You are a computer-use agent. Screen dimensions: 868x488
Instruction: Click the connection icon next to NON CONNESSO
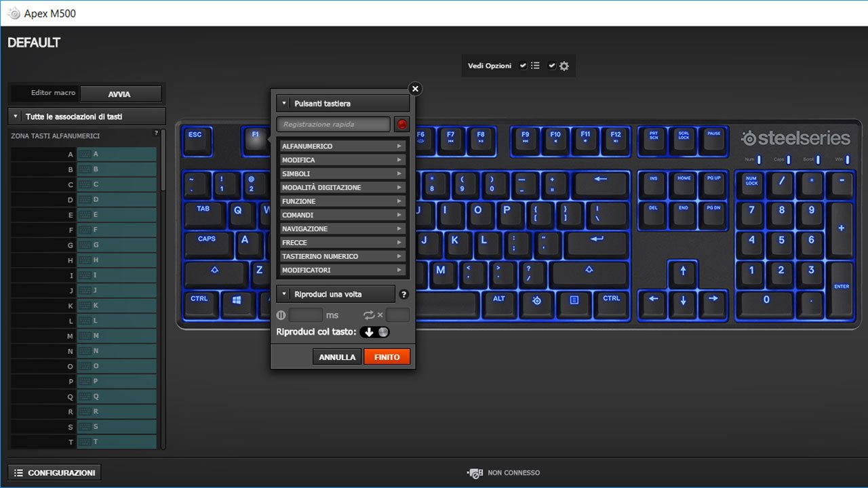click(475, 472)
